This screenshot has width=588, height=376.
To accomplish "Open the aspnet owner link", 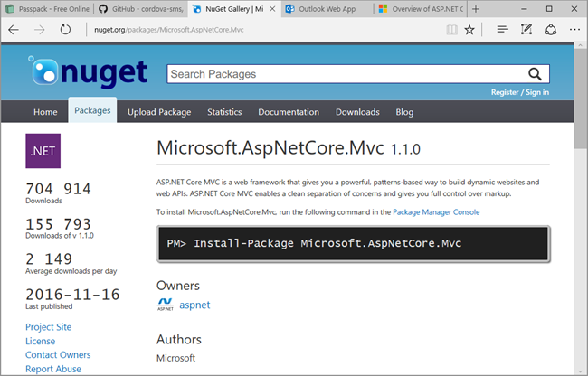I will tap(194, 305).
